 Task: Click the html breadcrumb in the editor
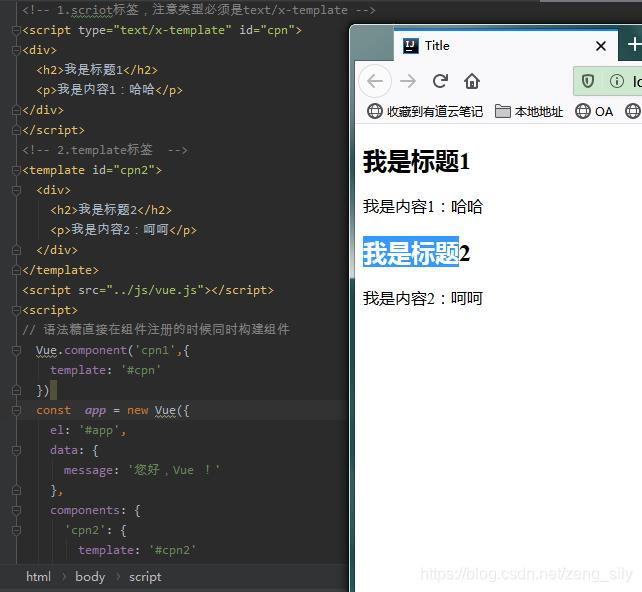[x=38, y=576]
